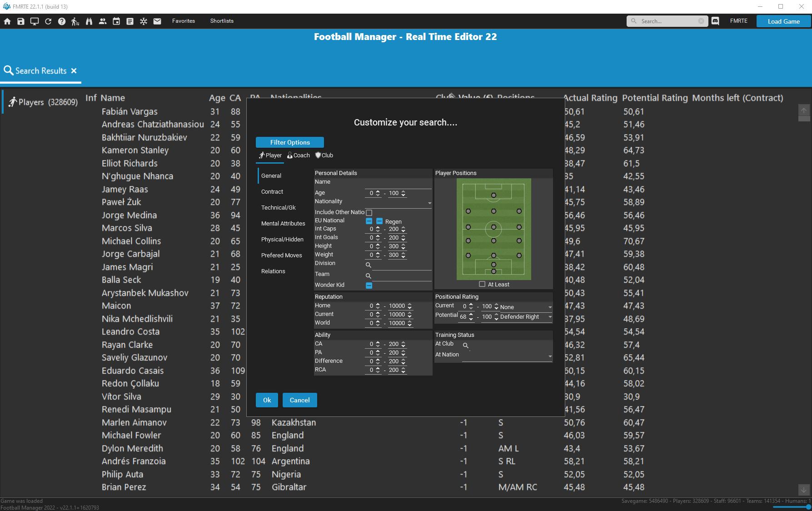Click the Division magnifier search icon

coord(369,265)
